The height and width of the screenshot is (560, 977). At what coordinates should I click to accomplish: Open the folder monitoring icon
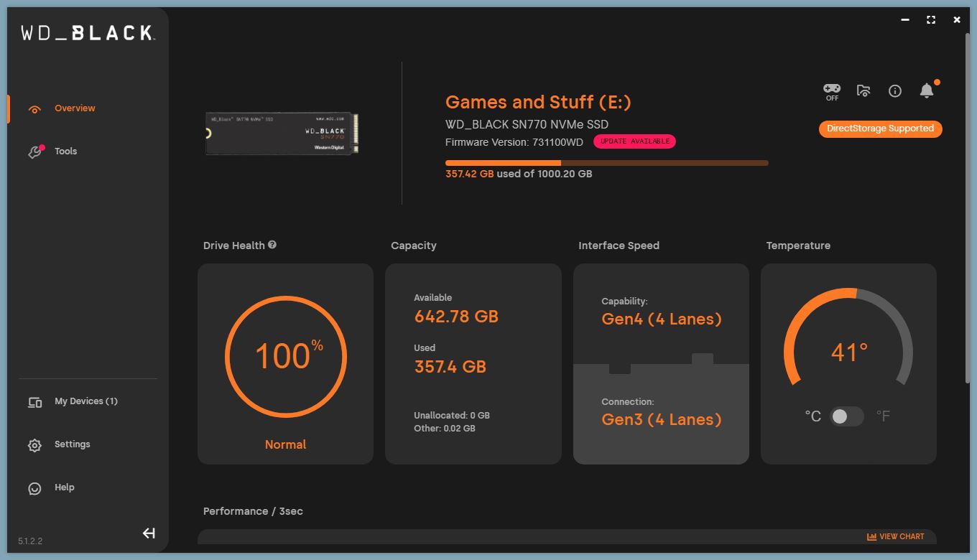[x=863, y=90]
